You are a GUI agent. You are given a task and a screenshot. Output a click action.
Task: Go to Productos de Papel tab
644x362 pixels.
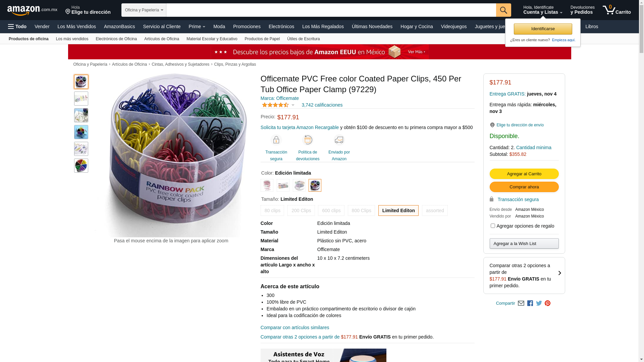(x=262, y=39)
